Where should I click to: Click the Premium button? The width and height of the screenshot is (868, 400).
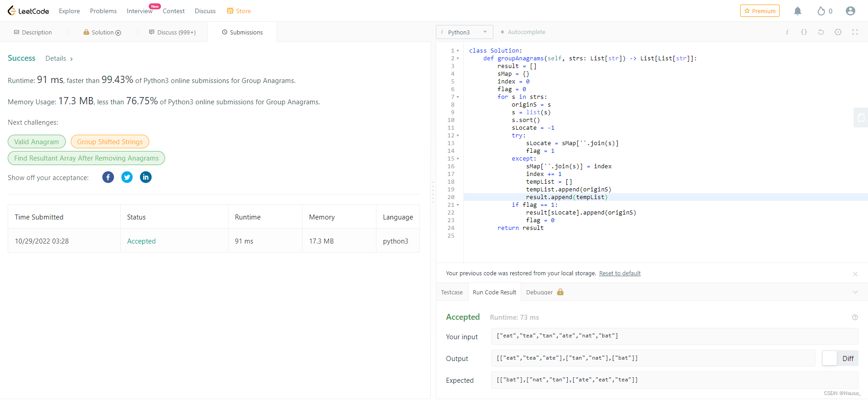760,11
